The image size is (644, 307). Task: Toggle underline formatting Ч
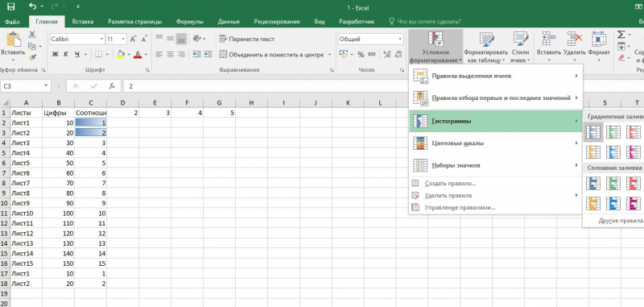coord(76,54)
